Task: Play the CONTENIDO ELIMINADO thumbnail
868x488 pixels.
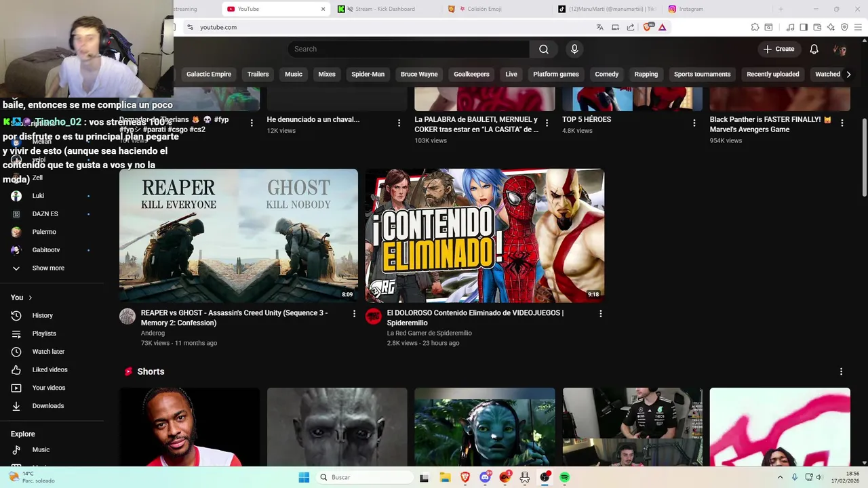Action: pyautogui.click(x=485, y=236)
